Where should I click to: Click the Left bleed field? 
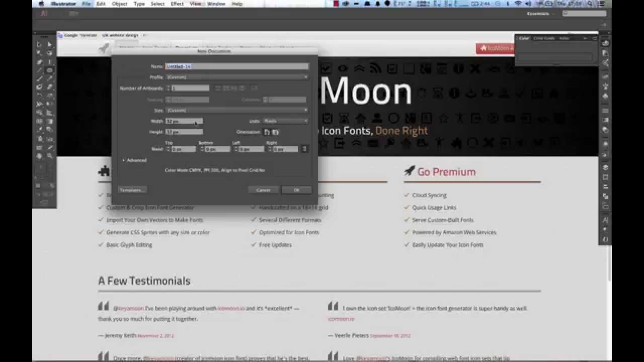[x=251, y=149]
